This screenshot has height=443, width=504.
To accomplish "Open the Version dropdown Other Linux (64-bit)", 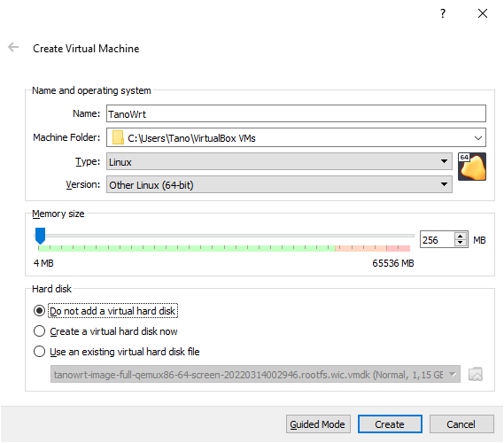I will [x=279, y=184].
